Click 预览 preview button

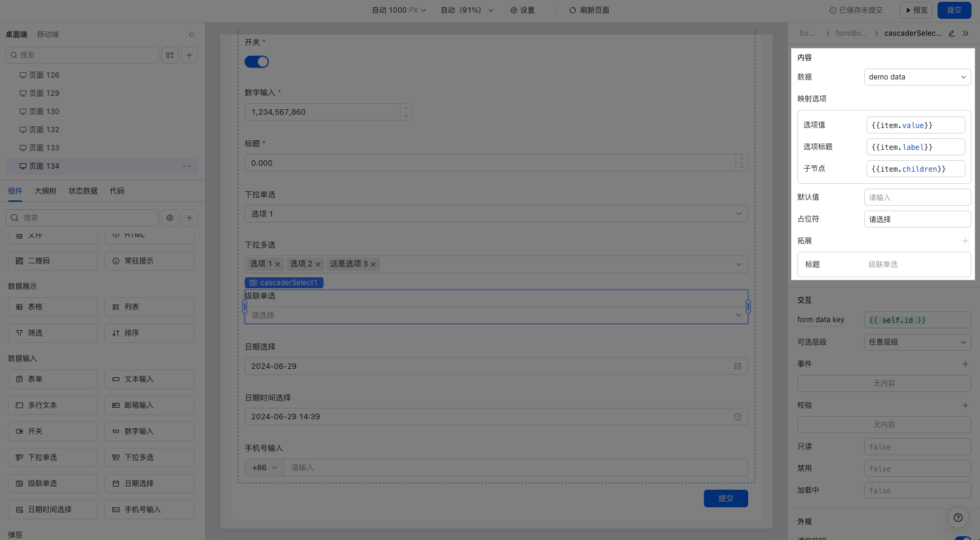[x=916, y=10]
